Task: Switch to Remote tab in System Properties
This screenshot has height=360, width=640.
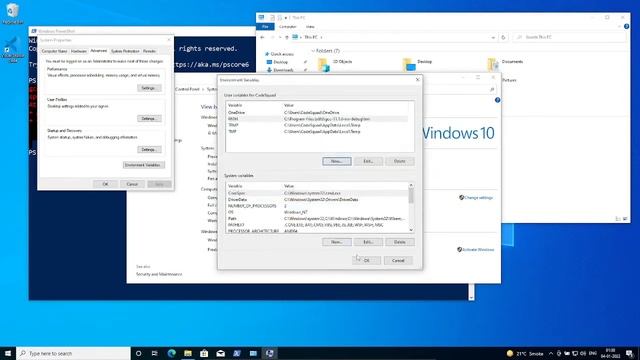Action: pos(149,51)
